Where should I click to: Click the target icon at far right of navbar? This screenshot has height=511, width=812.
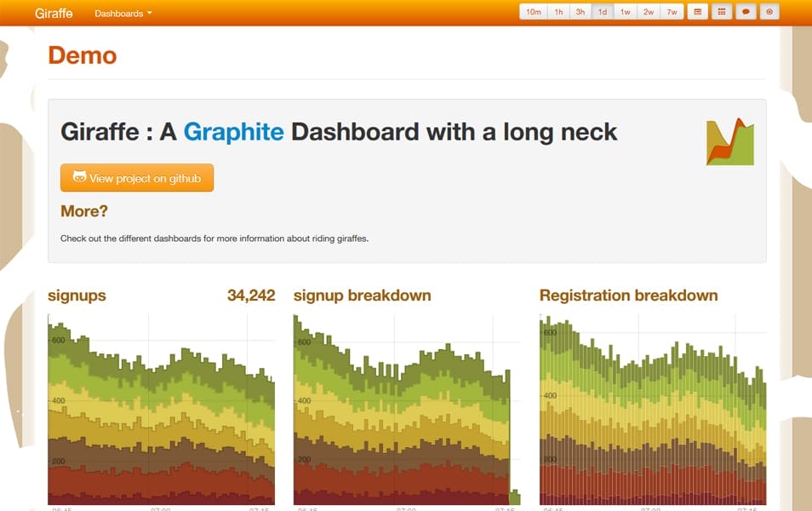pyautogui.click(x=769, y=12)
